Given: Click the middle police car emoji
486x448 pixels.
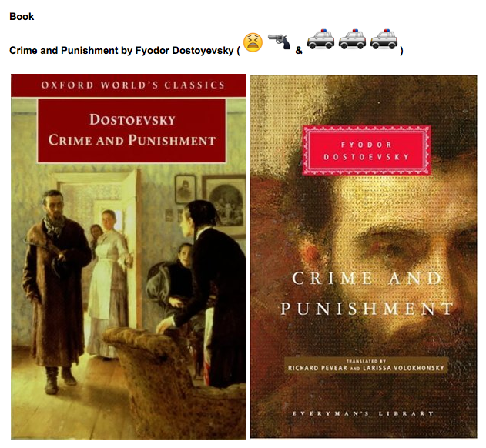Looking at the screenshot, I should pos(352,39).
